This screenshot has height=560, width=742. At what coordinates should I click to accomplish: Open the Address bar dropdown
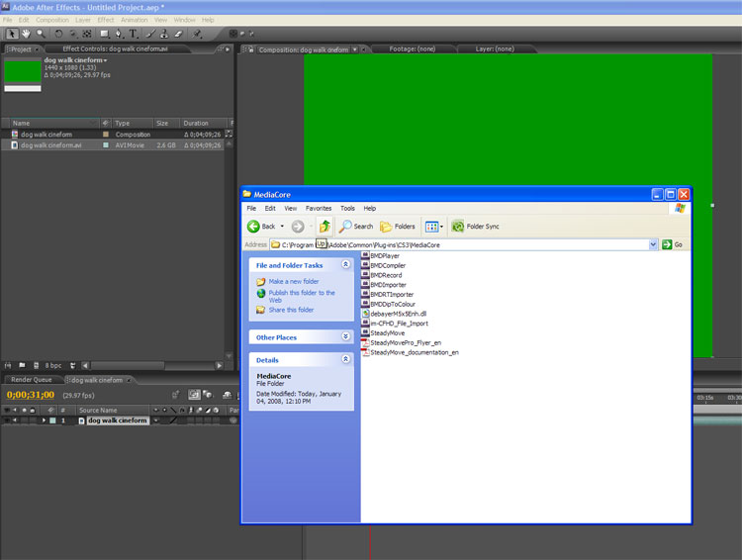[654, 244]
